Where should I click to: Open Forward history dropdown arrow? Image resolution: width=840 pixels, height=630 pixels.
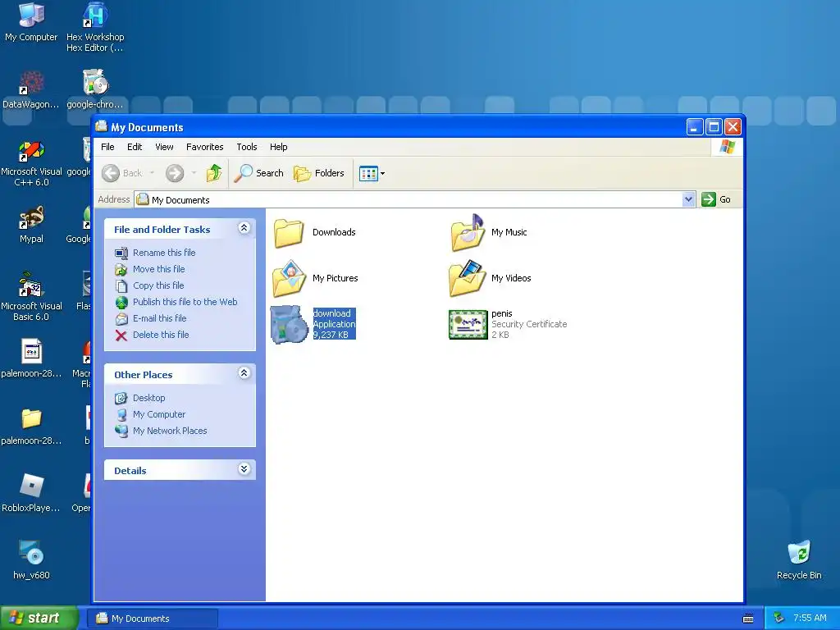(194, 173)
